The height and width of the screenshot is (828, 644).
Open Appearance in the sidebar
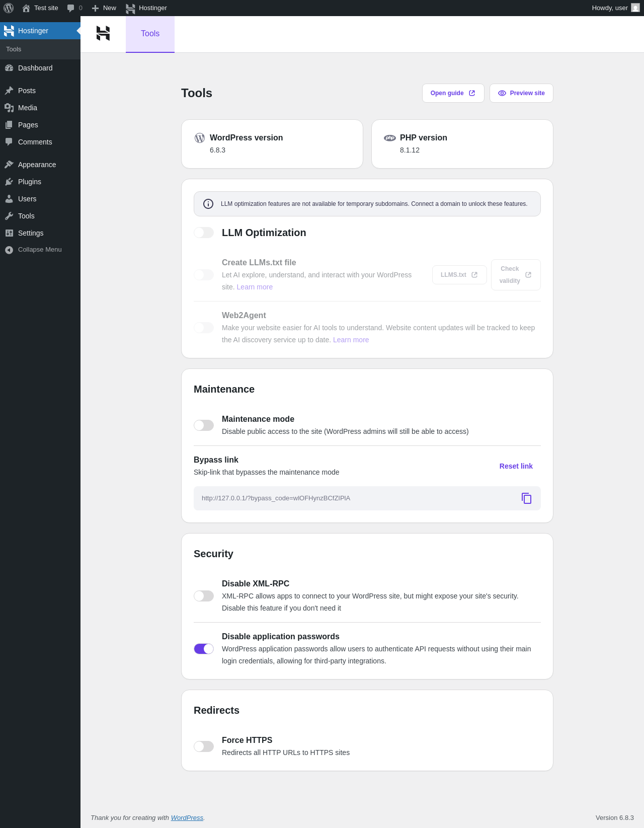pyautogui.click(x=37, y=165)
